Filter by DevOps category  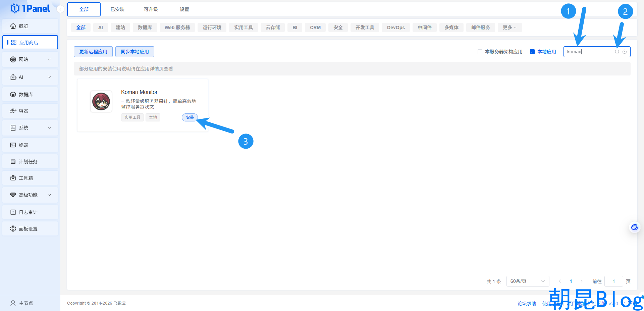(x=396, y=28)
